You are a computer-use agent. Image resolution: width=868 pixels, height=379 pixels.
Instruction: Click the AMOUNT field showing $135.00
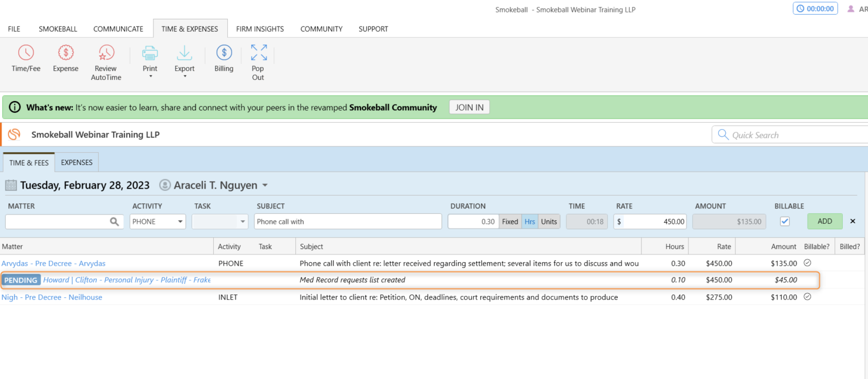click(729, 222)
